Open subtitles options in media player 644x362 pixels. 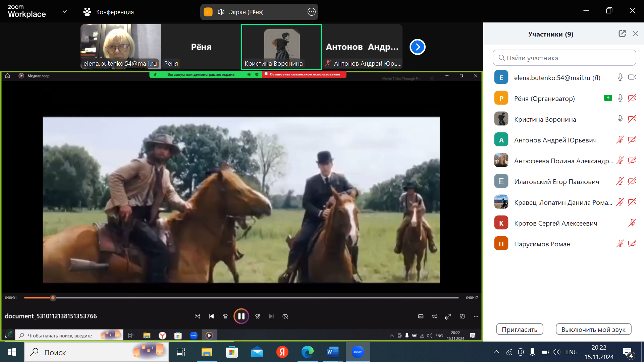pyautogui.click(x=421, y=316)
